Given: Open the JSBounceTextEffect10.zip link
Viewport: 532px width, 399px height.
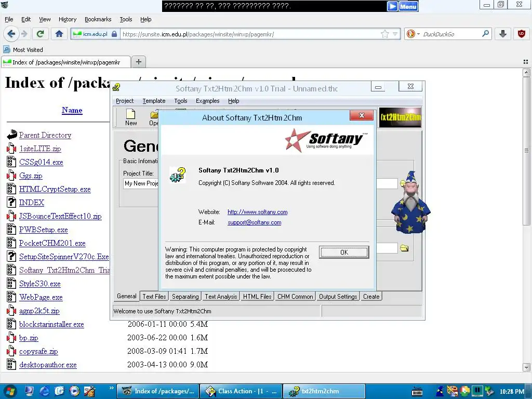Looking at the screenshot, I should point(60,216).
